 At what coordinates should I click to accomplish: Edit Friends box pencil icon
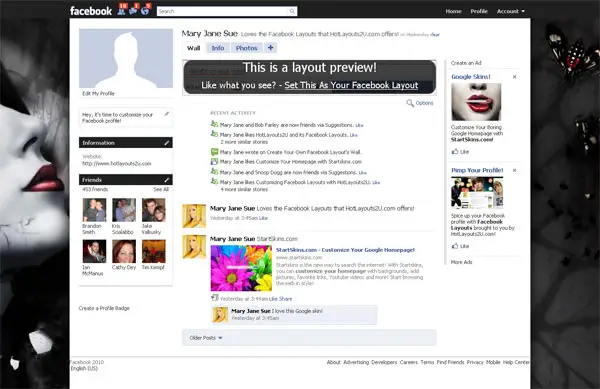click(167, 180)
